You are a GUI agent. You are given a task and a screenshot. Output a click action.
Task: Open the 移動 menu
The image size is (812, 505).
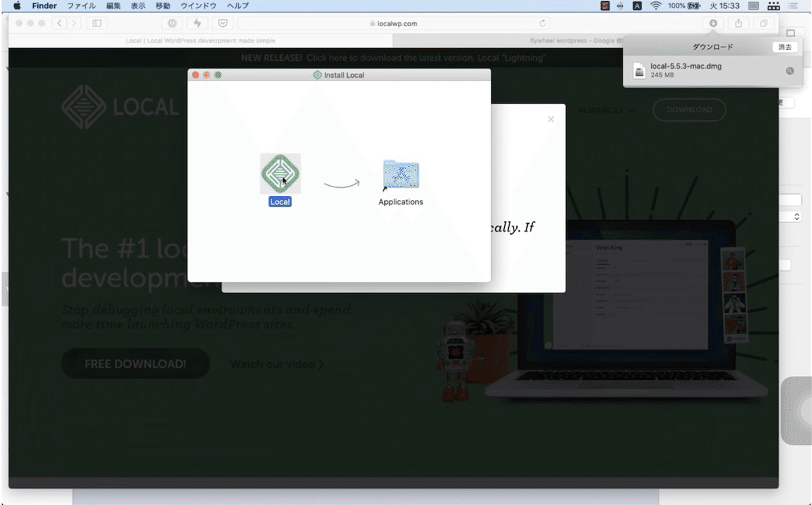click(163, 5)
